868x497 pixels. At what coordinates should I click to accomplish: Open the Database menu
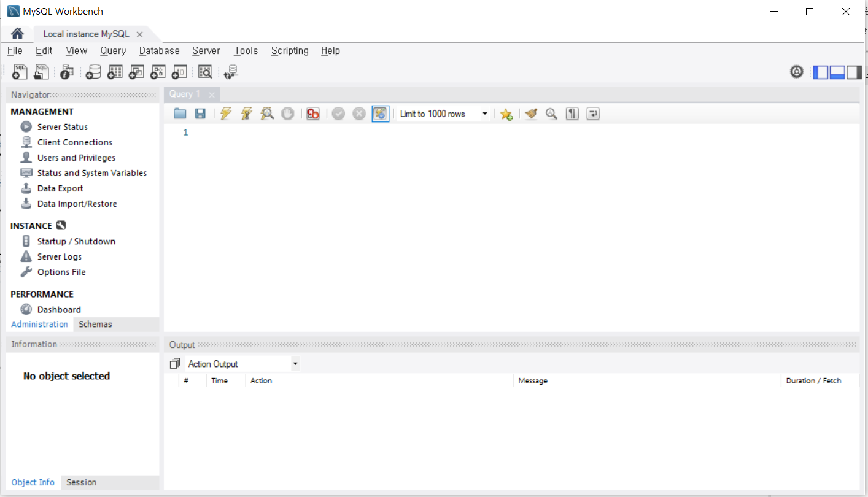pyautogui.click(x=160, y=51)
